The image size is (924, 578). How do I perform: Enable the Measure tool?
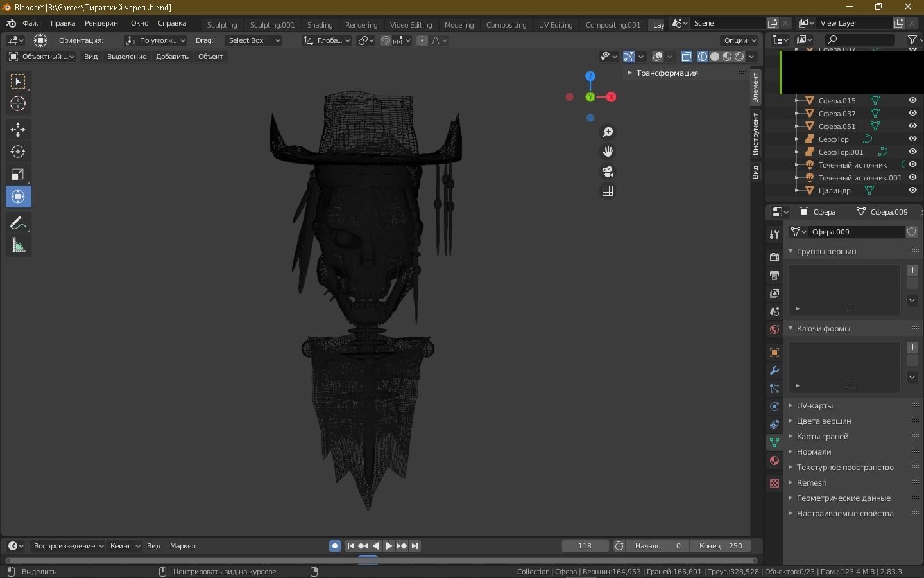coord(18,245)
